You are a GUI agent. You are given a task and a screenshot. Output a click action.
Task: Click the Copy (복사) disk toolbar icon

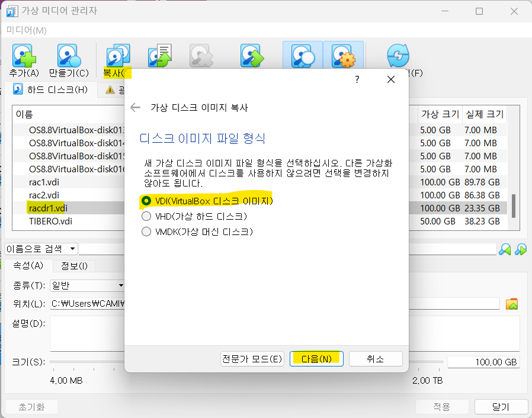coord(118,55)
